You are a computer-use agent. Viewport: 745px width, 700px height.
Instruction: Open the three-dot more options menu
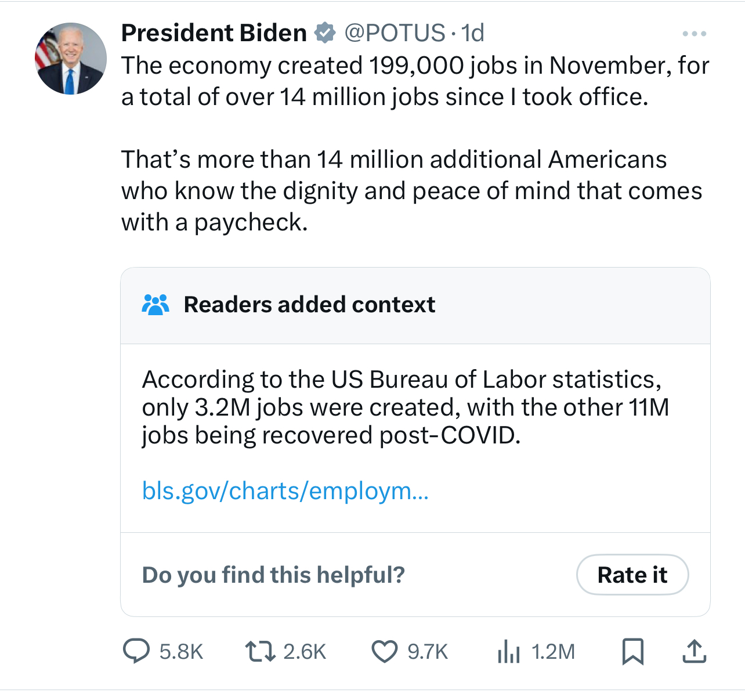694,34
